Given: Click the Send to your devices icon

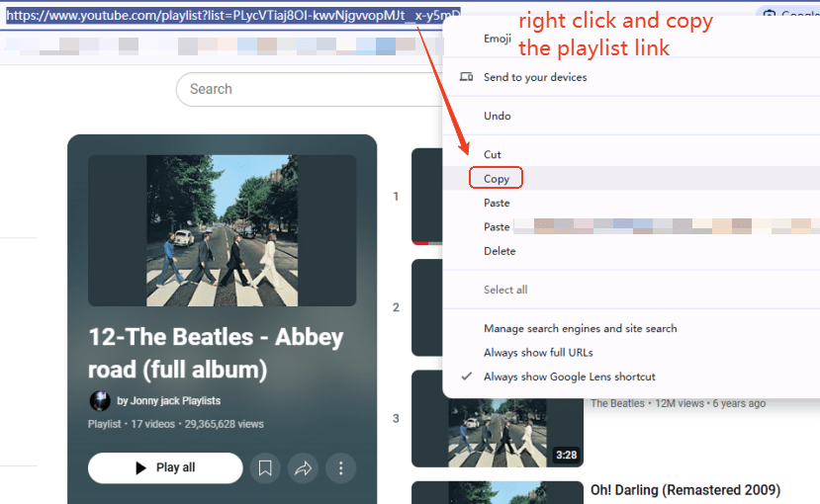Looking at the screenshot, I should (x=467, y=77).
